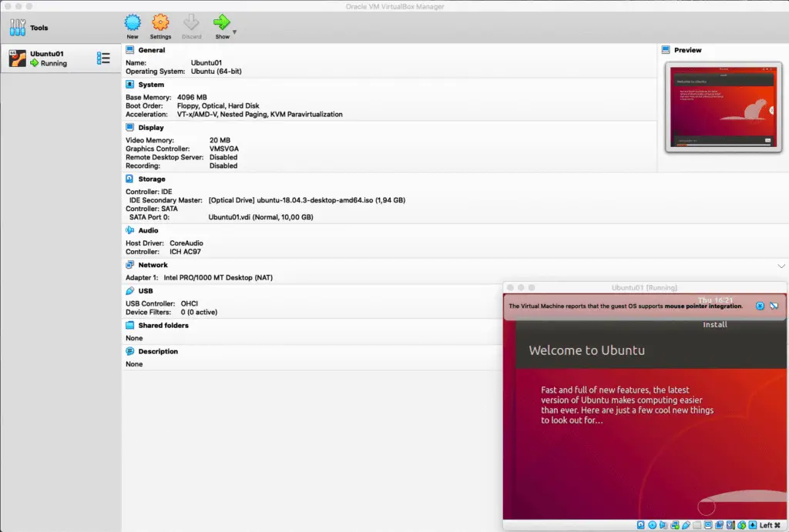The image size is (789, 532).
Task: Click Install in the Ubuntu guest window
Action: 715,325
